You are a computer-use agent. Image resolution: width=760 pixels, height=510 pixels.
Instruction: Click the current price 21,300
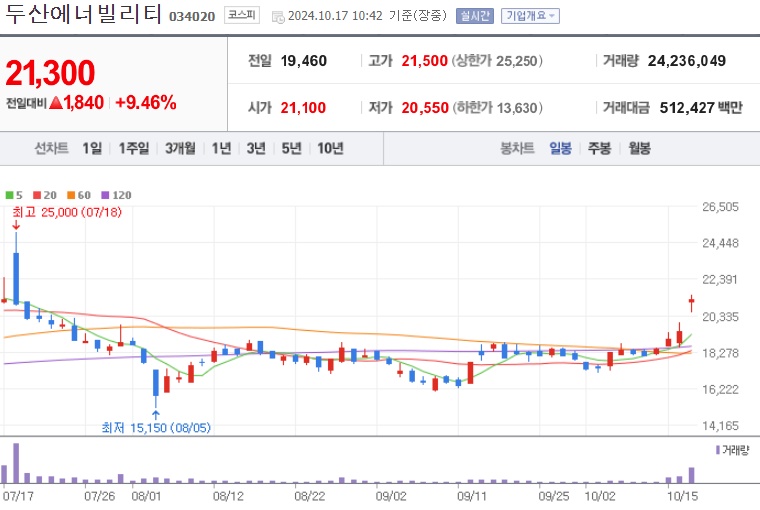[50, 73]
